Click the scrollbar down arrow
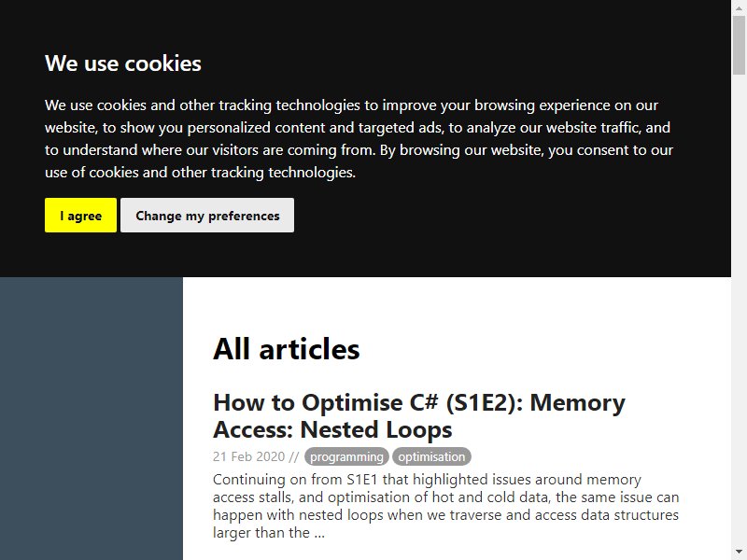This screenshot has height=560, width=747. 739,552
